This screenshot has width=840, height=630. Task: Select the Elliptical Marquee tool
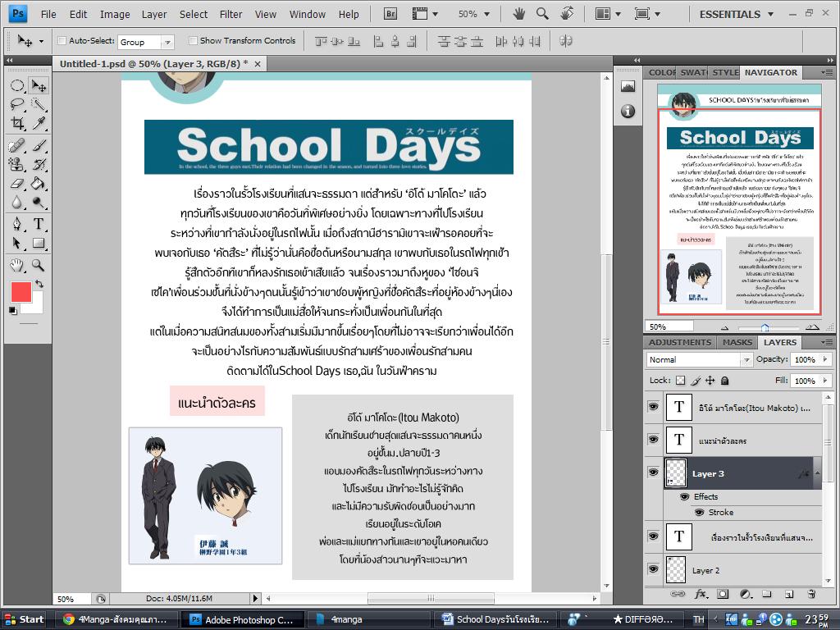(x=17, y=85)
